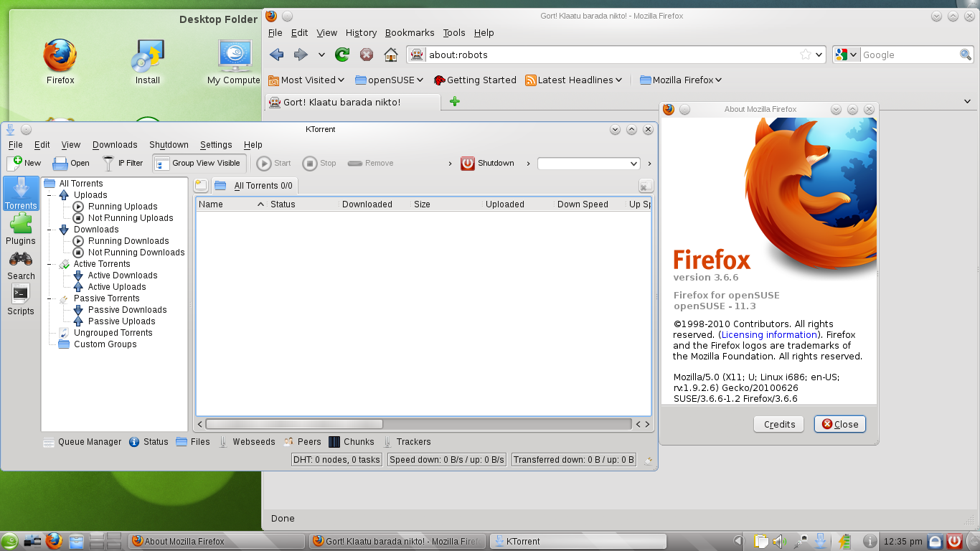Open the Firefox desktop shortcut icon
The image size is (980, 551).
[x=60, y=63]
